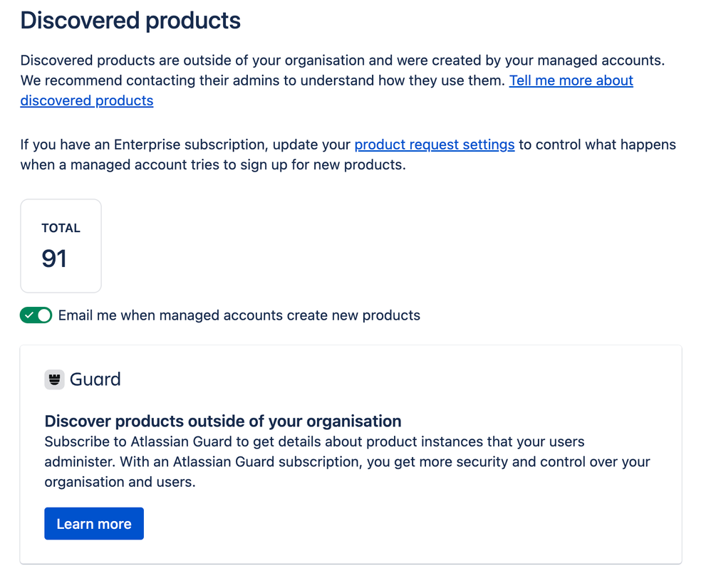
Task: Open 'Tell me more about discovered products' link
Action: tap(571, 80)
